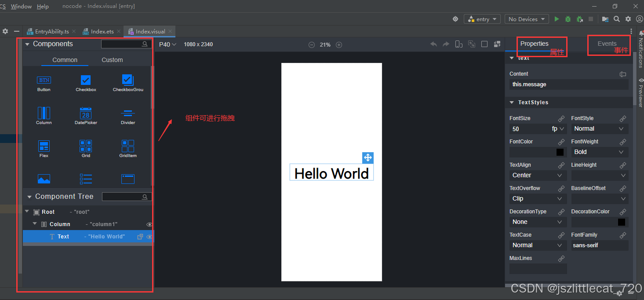Open the Index.ets editor tab

pyautogui.click(x=102, y=32)
